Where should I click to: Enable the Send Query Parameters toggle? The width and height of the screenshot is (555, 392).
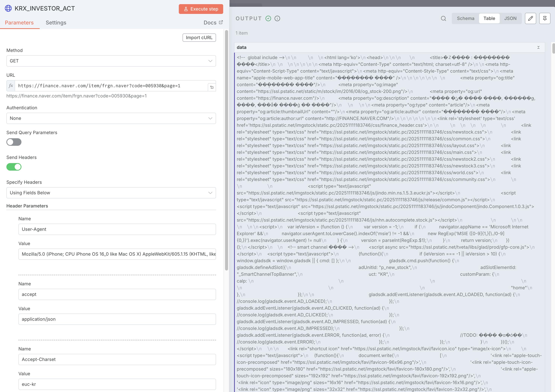click(x=14, y=142)
